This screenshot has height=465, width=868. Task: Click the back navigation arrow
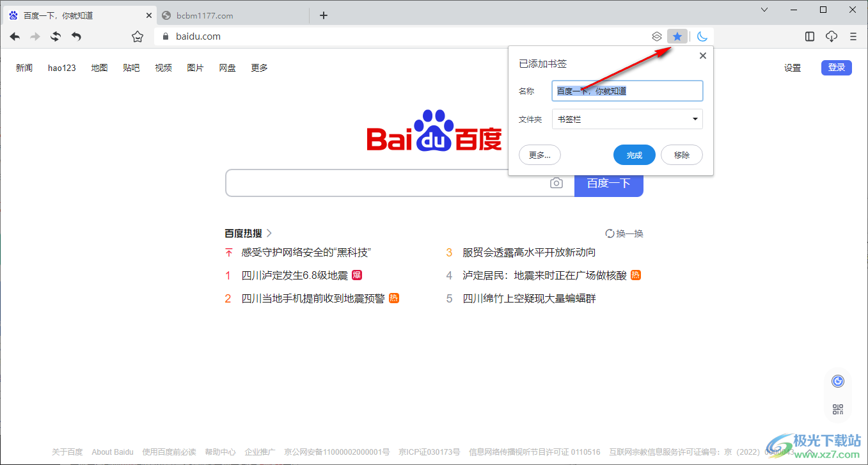tap(15, 36)
